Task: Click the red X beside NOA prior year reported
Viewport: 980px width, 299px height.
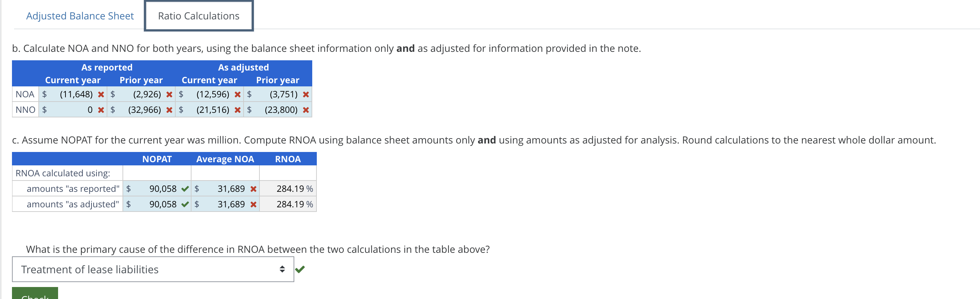Action: 170,94
